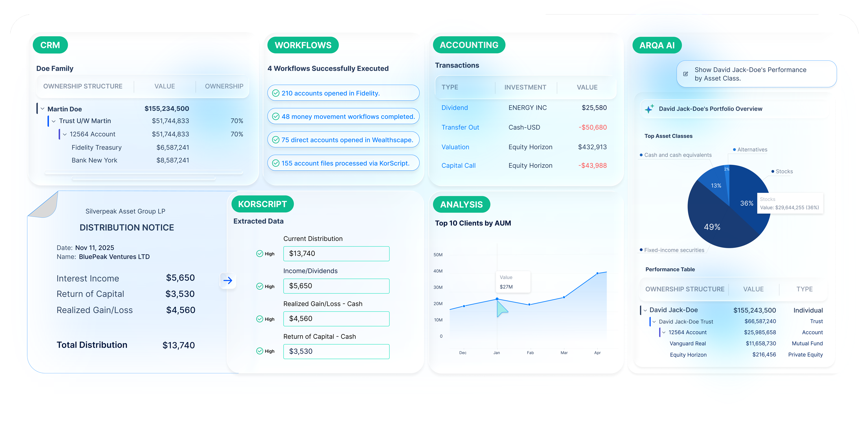Image resolution: width=868 pixels, height=430 pixels.
Task: Click the sparkle icon beside Portfolio Overview
Action: [x=649, y=109]
